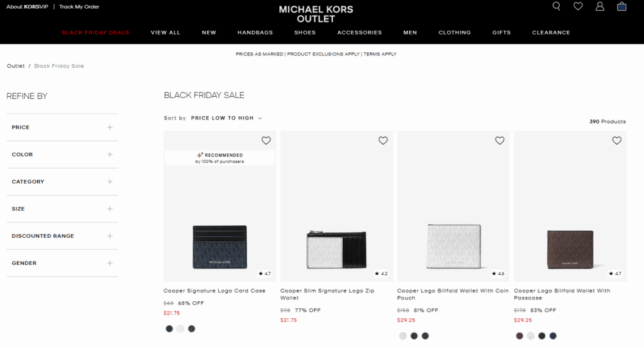Expand the Discounted Range filter

point(109,236)
